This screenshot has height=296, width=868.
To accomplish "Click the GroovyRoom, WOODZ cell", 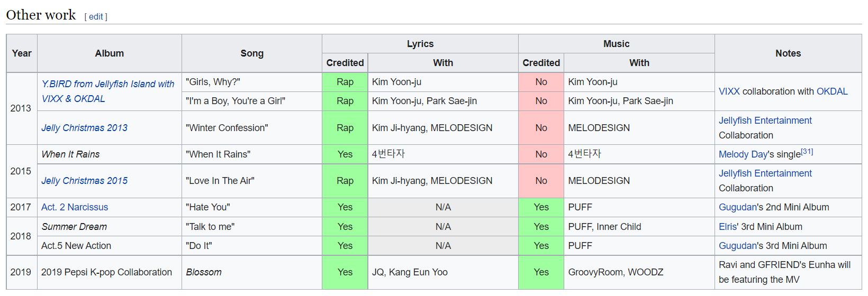I will [639, 272].
